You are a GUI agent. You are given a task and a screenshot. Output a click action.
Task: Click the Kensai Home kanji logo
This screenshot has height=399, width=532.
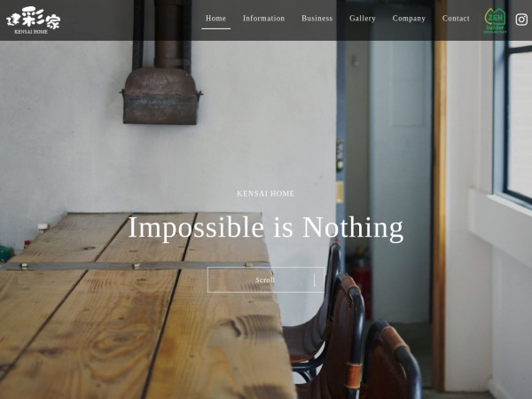coord(34,17)
